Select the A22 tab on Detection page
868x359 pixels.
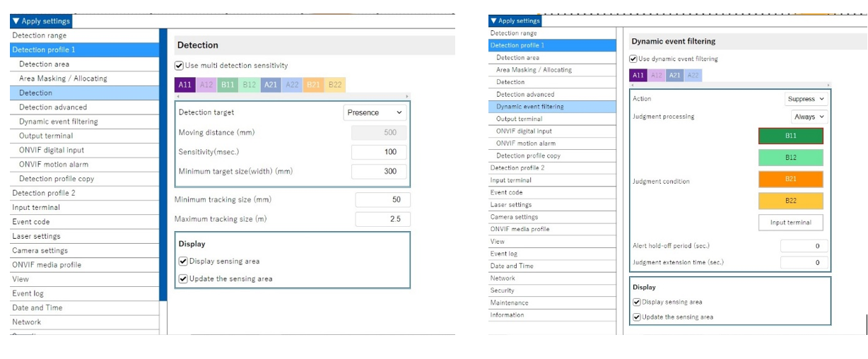coord(293,85)
